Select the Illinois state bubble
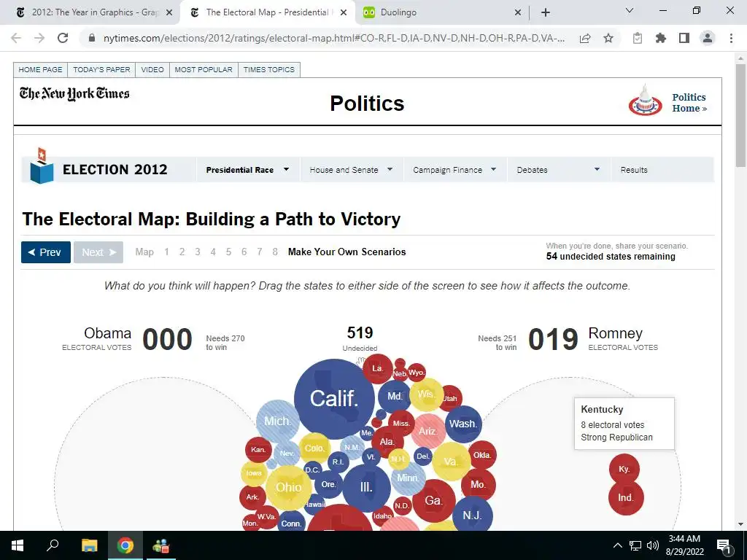Image resolution: width=747 pixels, height=560 pixels. point(366,488)
